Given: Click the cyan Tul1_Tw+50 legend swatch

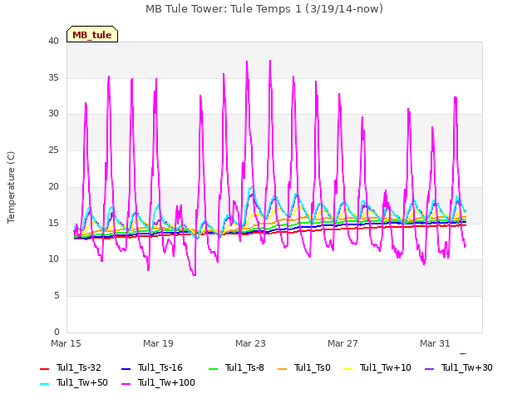Looking at the screenshot, I should [x=44, y=383].
